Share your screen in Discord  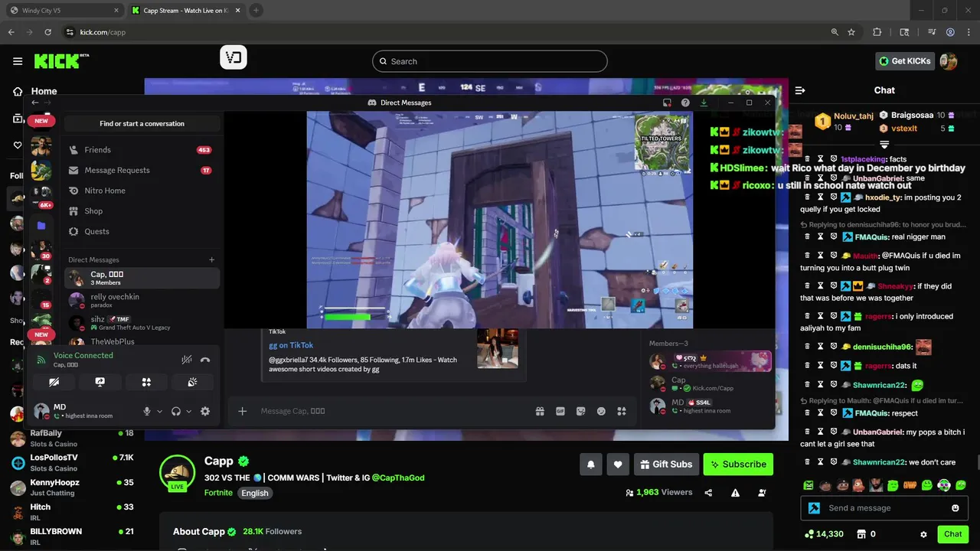(x=100, y=382)
